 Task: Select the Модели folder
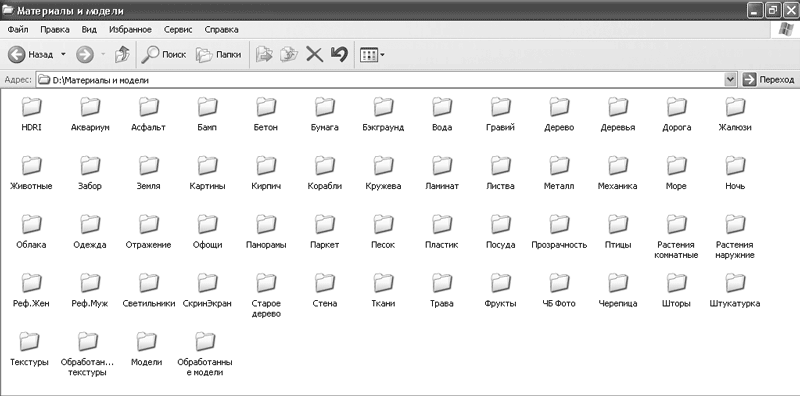[147, 350]
